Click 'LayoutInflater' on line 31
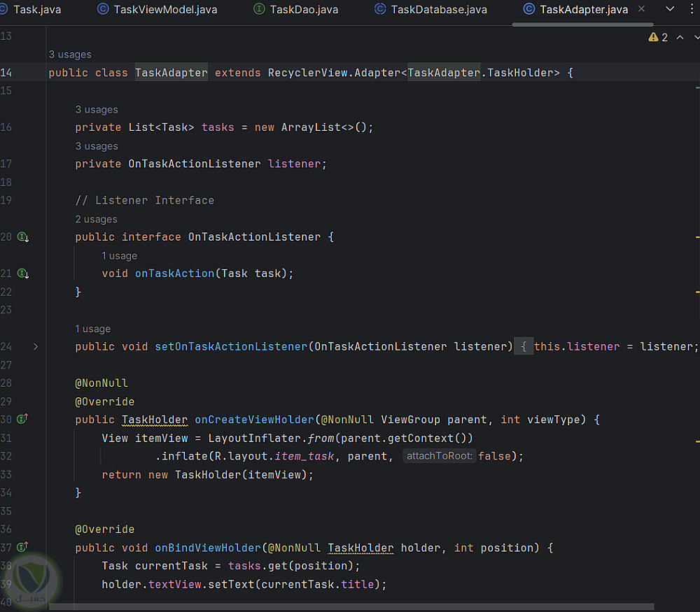This screenshot has width=700, height=612. point(255,438)
